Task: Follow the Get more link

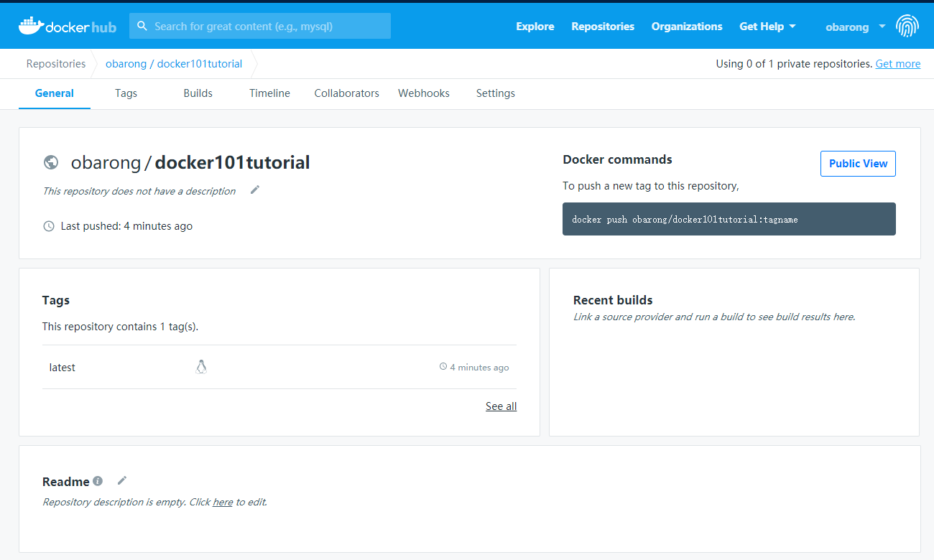Action: coord(897,64)
